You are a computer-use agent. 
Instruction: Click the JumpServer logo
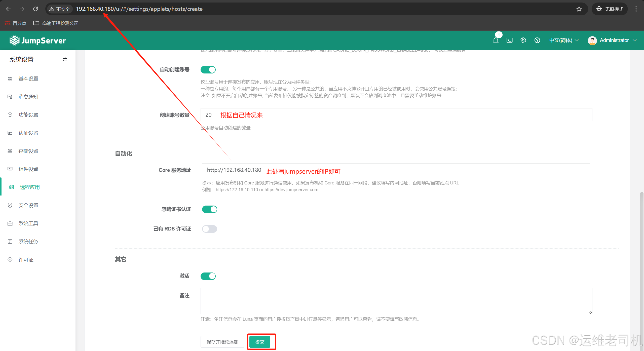coord(38,41)
